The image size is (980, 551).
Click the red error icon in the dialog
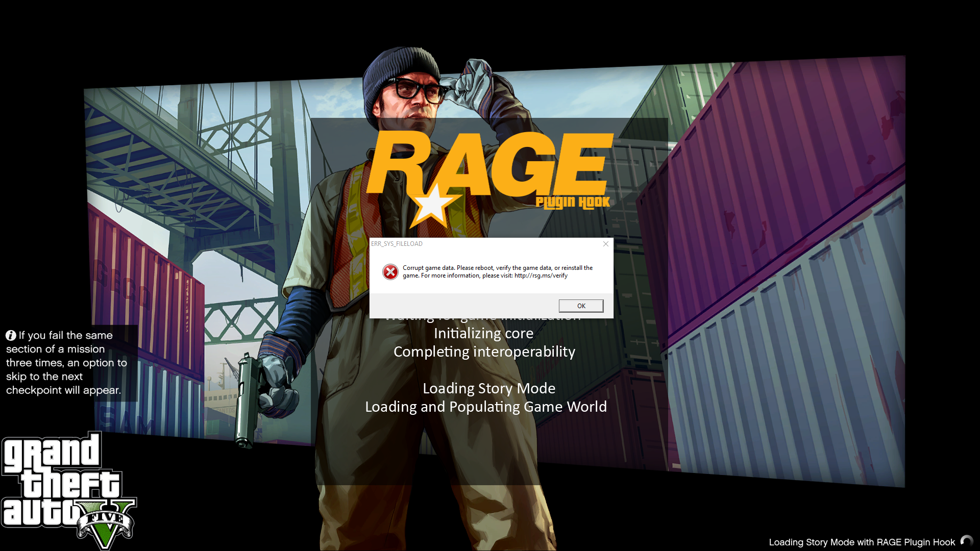[390, 272]
